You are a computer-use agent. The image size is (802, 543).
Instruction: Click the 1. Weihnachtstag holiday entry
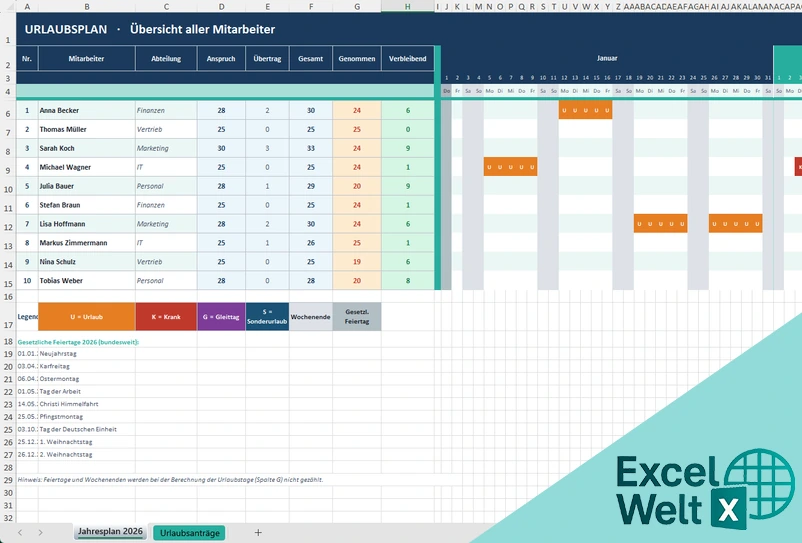click(x=66, y=442)
